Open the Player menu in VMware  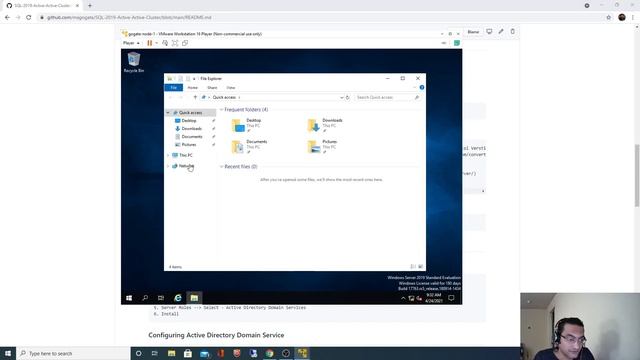(x=131, y=43)
